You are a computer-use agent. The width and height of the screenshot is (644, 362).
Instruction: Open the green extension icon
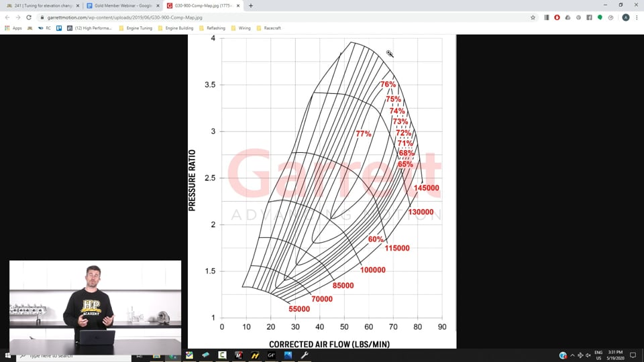pyautogui.click(x=600, y=17)
